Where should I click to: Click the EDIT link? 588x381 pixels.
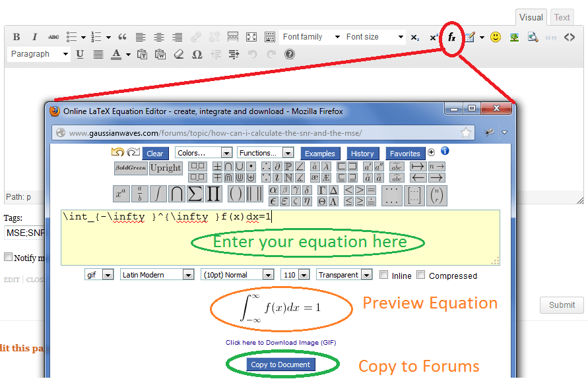point(12,280)
